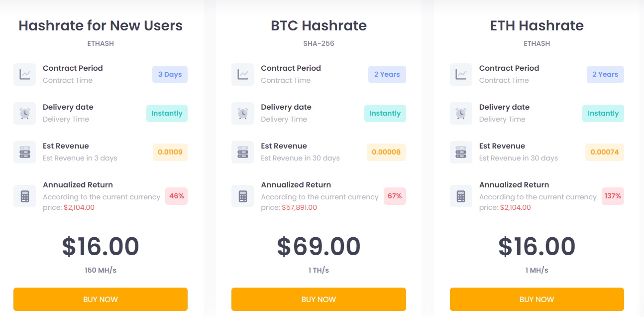This screenshot has height=317, width=644.
Task: Click alarm clock icon in ETH Hashrate card
Action: [x=461, y=113]
